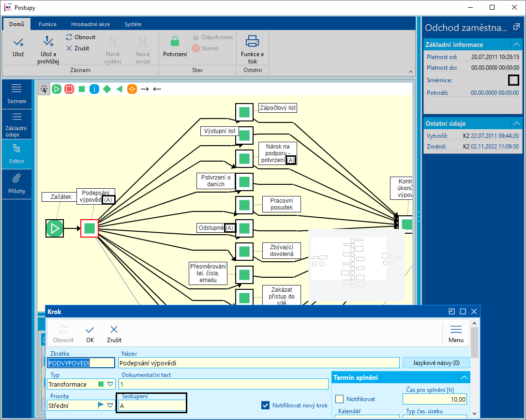Open Menu in the Krok dialog
Screen dimensions: 526x420
pyautogui.click(x=456, y=333)
